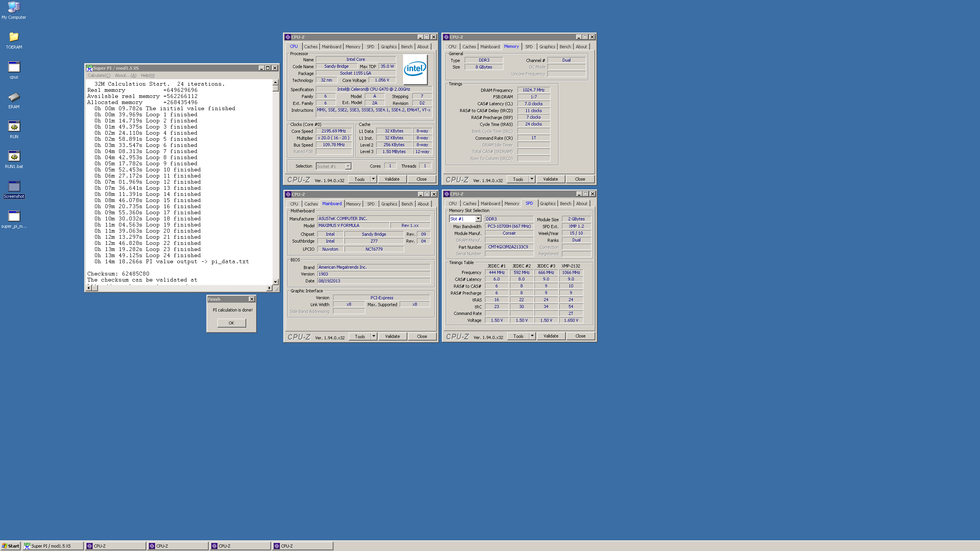This screenshot has height=551, width=980.
Task: Switch to Super PI / mod1.5 XS taskbar item
Action: click(x=53, y=546)
